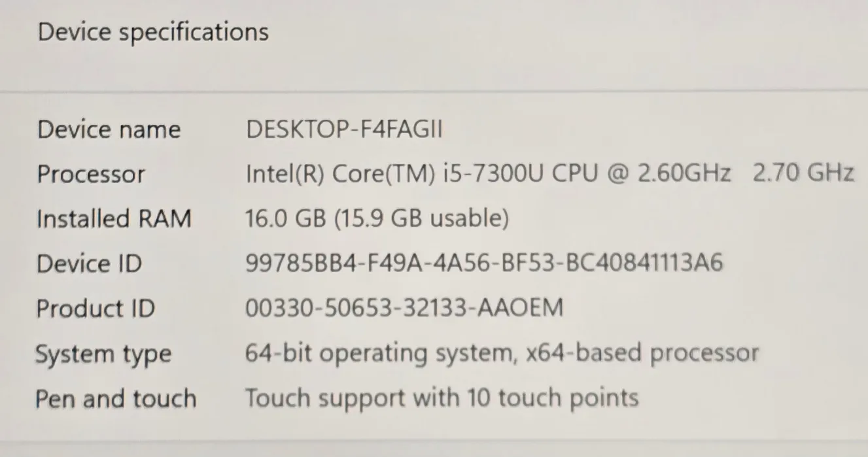Select the Touch support text

334,398
